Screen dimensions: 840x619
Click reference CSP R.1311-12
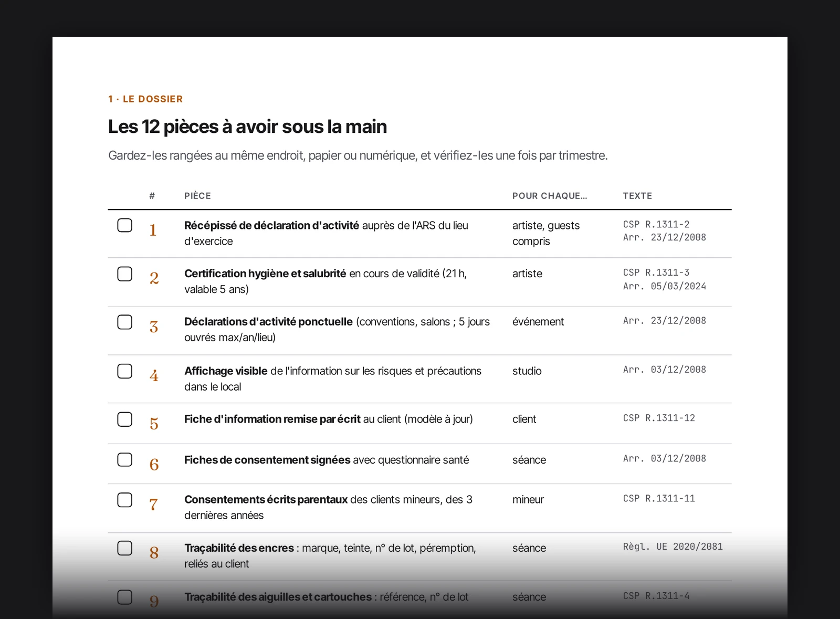tap(659, 418)
